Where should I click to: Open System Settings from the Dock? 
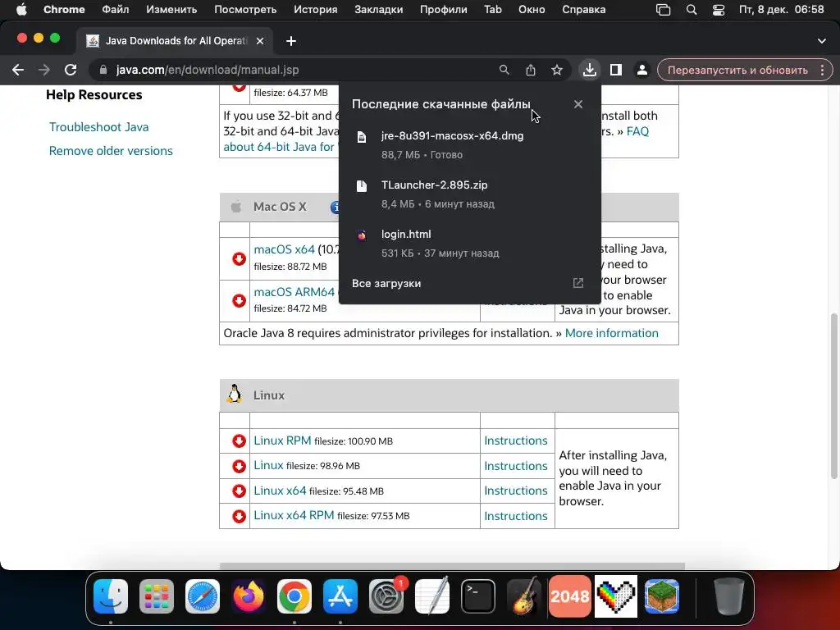click(x=386, y=596)
